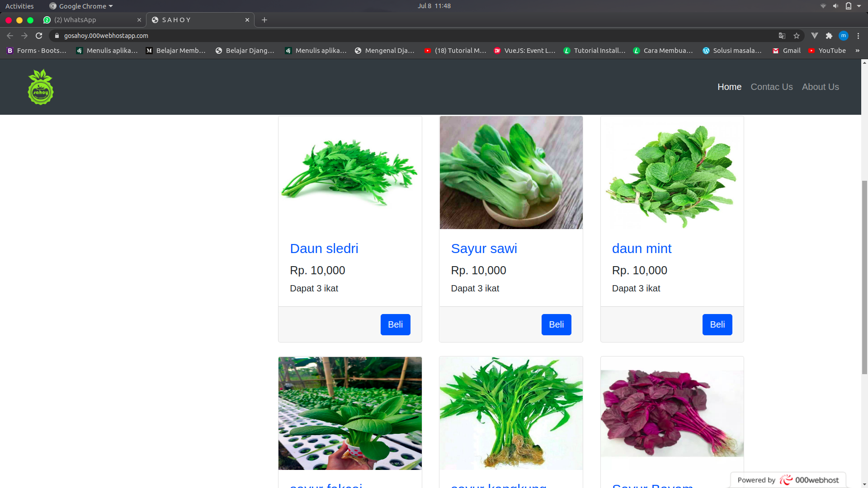Open Menulis aplika… bookmark after Belajar Djang…
The height and width of the screenshot is (488, 868).
coord(316,51)
